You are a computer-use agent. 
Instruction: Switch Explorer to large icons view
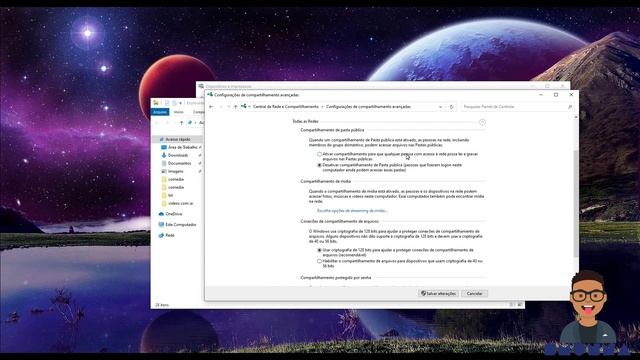(520, 305)
